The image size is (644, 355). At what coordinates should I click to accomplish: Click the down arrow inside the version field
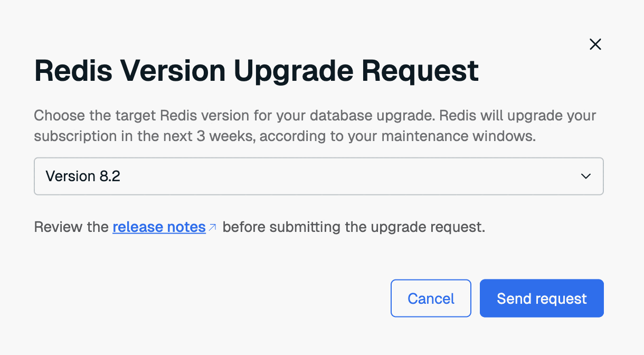586,176
